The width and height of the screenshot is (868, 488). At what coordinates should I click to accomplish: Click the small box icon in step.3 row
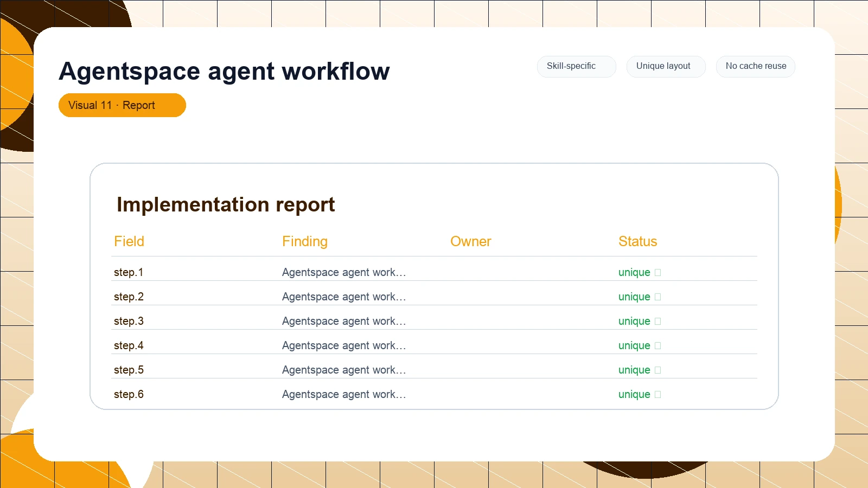pos(658,322)
